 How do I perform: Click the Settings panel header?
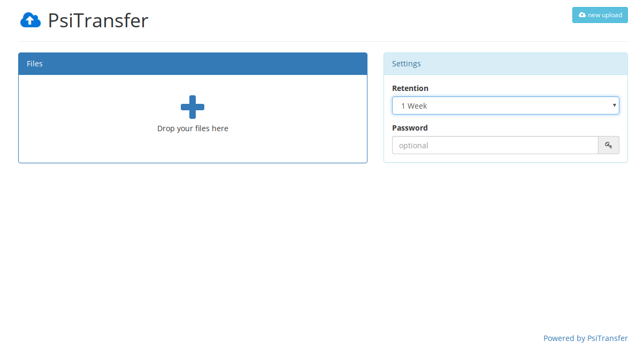[x=505, y=64]
